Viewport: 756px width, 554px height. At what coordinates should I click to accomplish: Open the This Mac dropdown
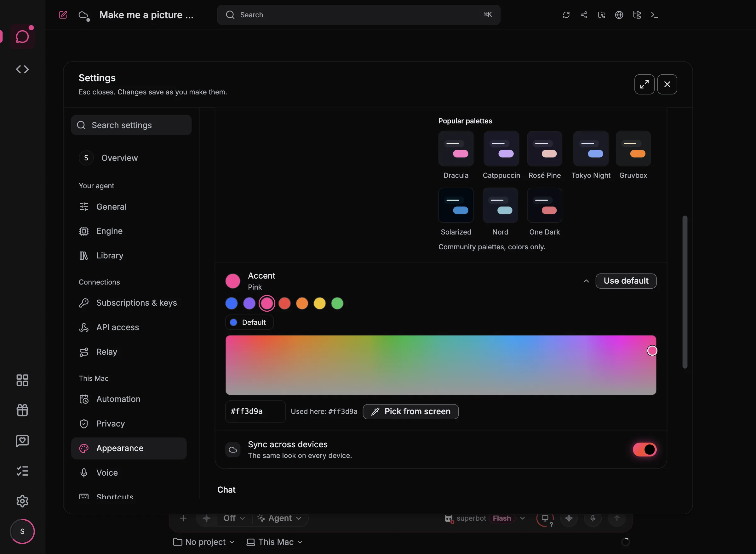click(274, 542)
